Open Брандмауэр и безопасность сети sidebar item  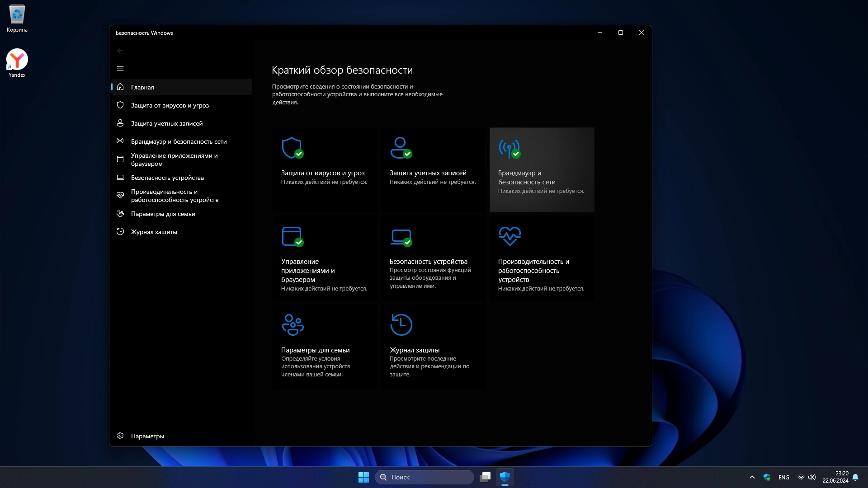[179, 141]
